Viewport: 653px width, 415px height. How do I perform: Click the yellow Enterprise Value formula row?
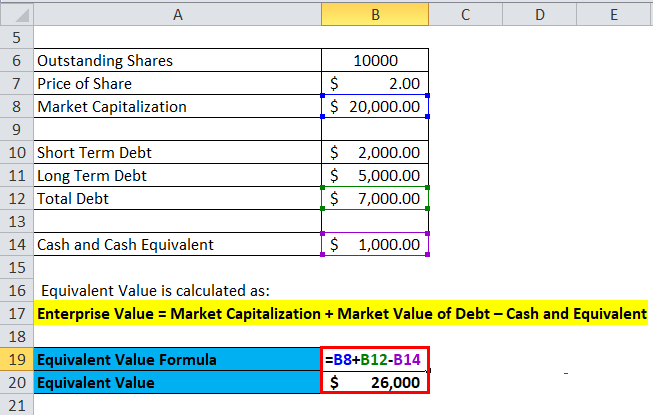pyautogui.click(x=341, y=313)
